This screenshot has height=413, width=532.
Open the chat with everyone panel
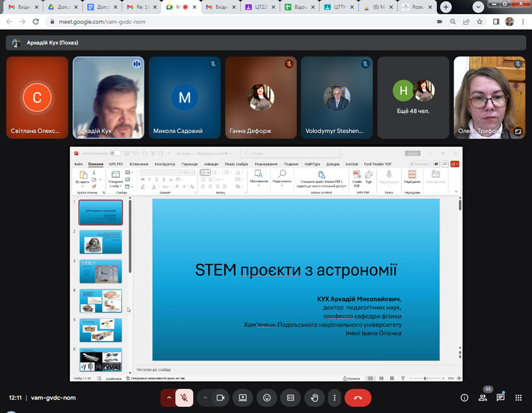[x=501, y=398]
